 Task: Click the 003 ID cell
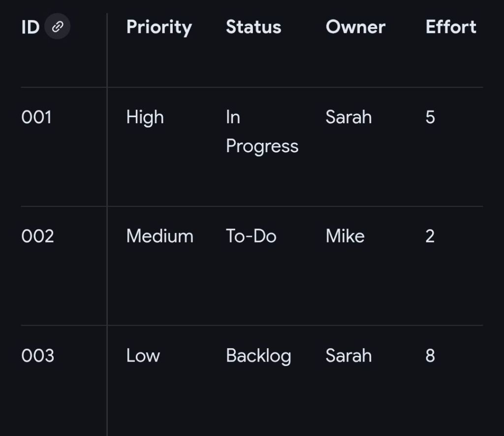(37, 356)
